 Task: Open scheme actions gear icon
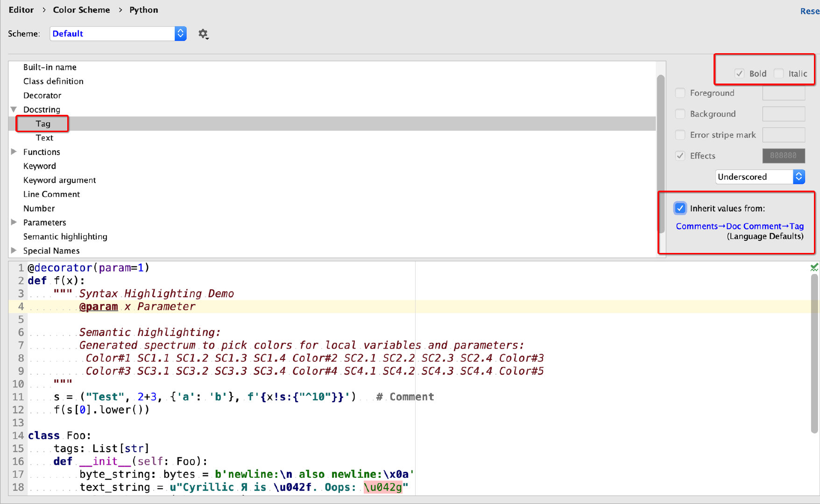click(203, 34)
